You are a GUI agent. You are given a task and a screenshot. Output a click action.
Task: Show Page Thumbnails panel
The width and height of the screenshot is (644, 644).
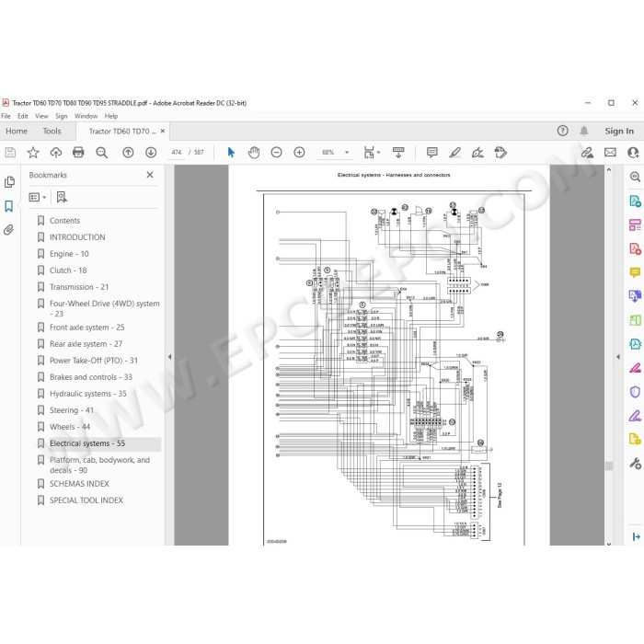click(x=9, y=182)
